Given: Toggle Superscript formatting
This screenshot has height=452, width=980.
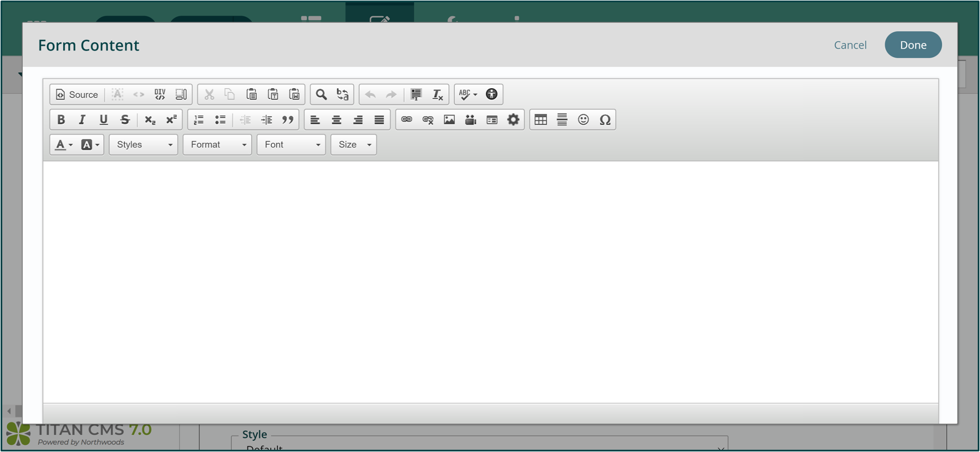Looking at the screenshot, I should point(171,120).
